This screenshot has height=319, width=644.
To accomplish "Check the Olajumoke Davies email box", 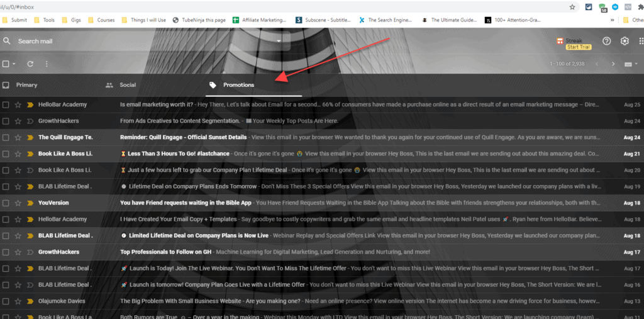I will (6, 301).
